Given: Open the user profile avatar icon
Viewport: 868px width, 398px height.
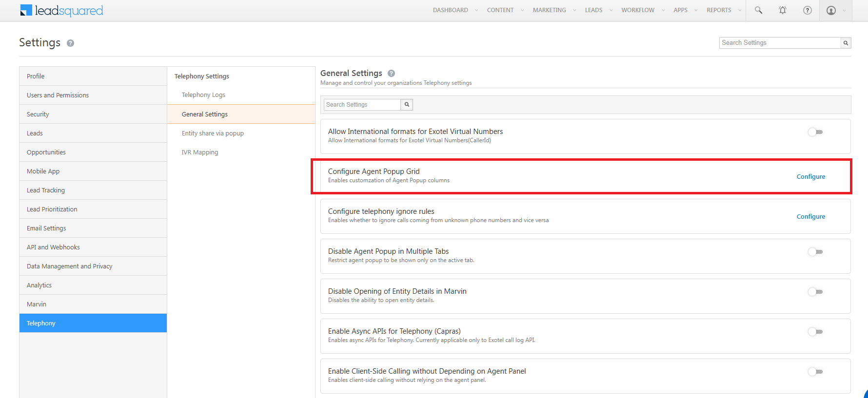Looking at the screenshot, I should point(831,10).
